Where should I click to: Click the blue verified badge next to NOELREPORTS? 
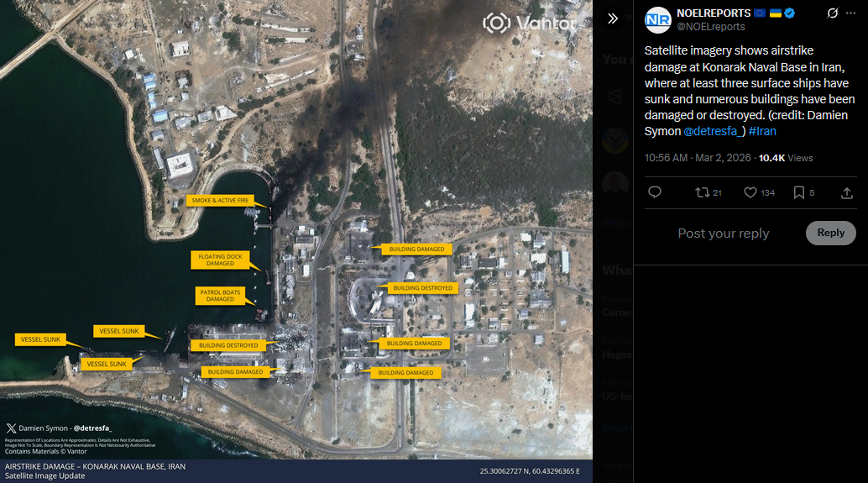(x=790, y=13)
